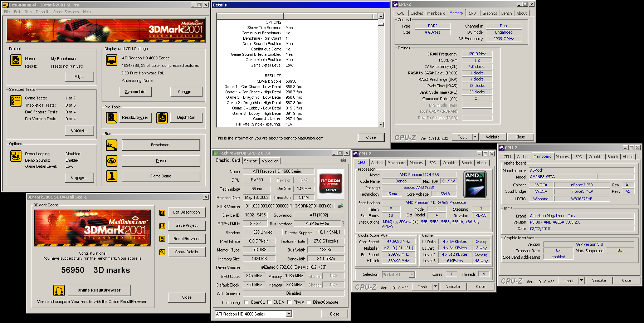Click the Batch Run button
The image size is (644, 323).
(186, 117)
